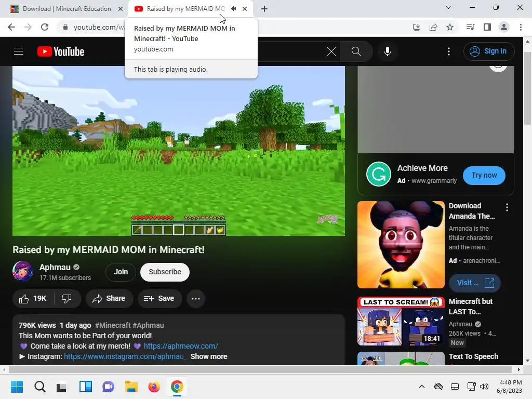Click the Join button
The height and width of the screenshot is (399, 532).
coord(121,272)
